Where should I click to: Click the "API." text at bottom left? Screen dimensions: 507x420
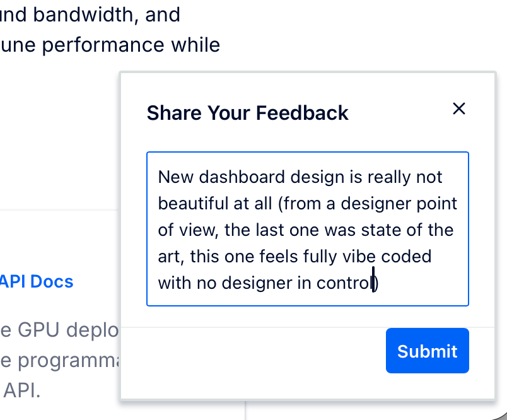point(21,390)
